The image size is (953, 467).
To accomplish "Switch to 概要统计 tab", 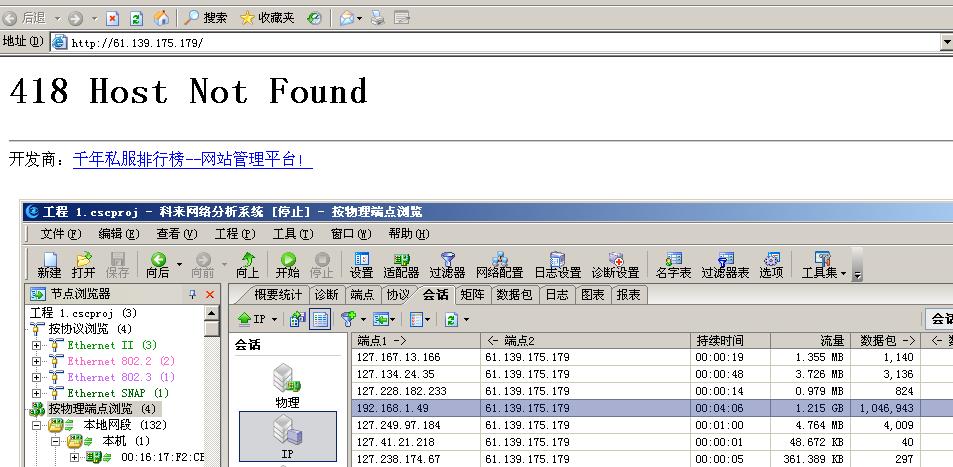I will click(278, 295).
